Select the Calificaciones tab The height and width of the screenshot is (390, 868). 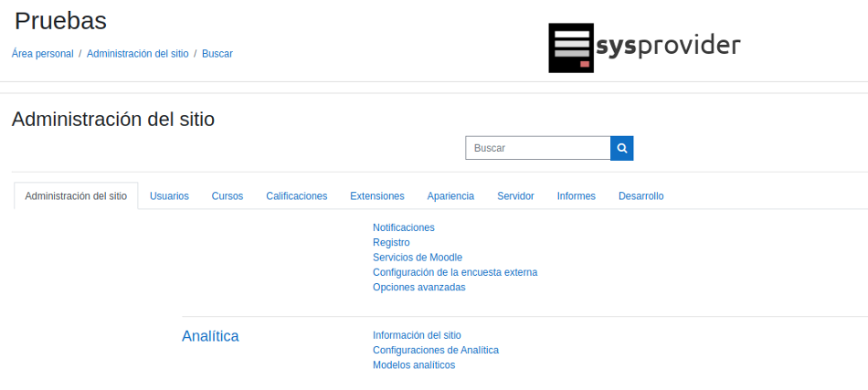296,196
